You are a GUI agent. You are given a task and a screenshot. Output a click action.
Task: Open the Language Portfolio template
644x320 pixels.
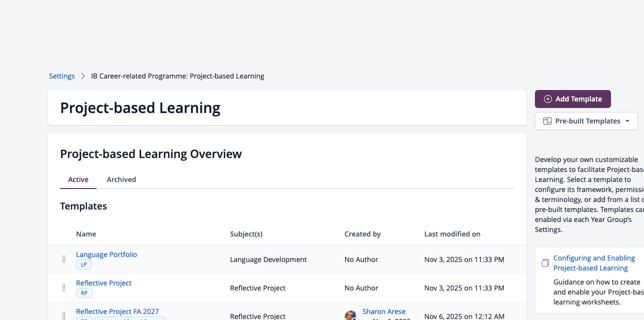coord(107,254)
